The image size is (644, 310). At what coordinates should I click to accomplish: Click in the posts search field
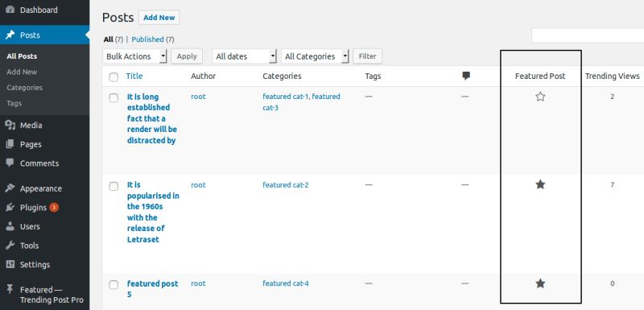click(588, 35)
